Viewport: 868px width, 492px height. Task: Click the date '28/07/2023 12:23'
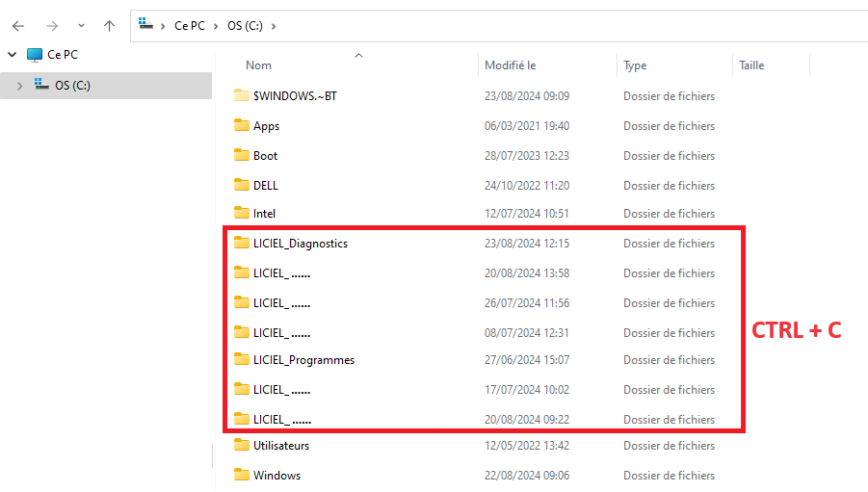[527, 156]
